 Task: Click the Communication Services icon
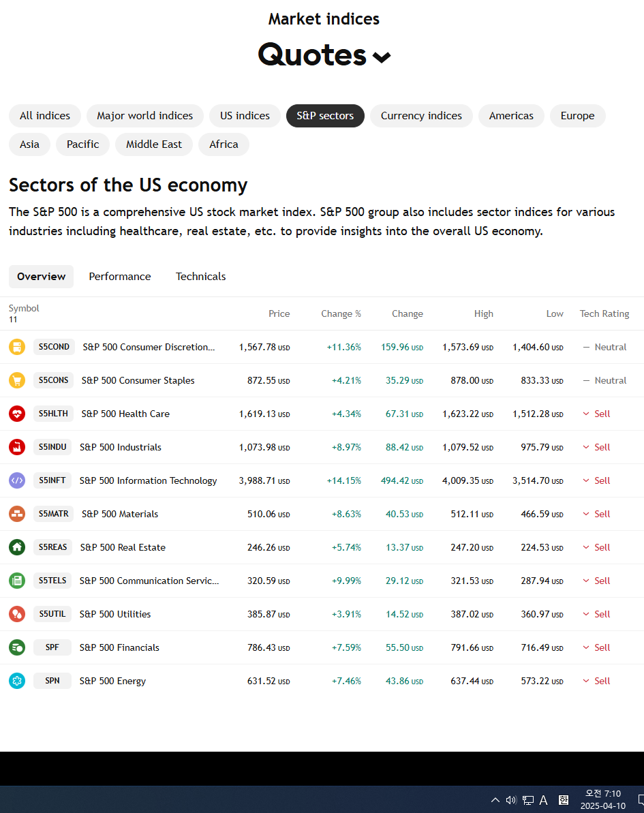[x=17, y=581]
